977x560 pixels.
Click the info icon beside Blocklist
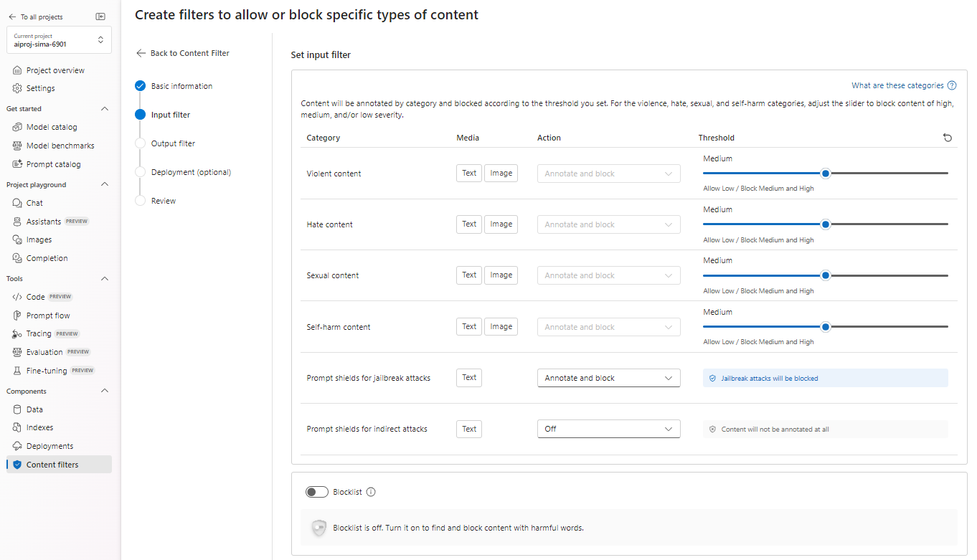[x=371, y=492]
